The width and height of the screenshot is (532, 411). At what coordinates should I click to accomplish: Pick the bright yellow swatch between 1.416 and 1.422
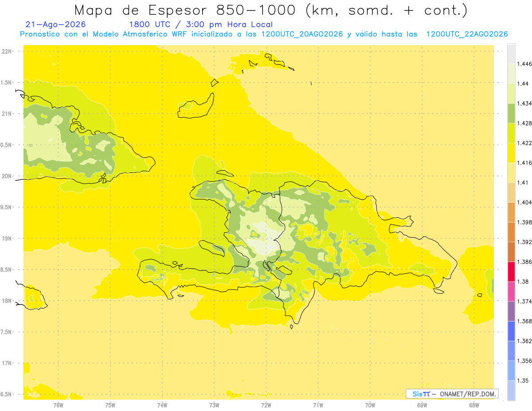click(511, 153)
